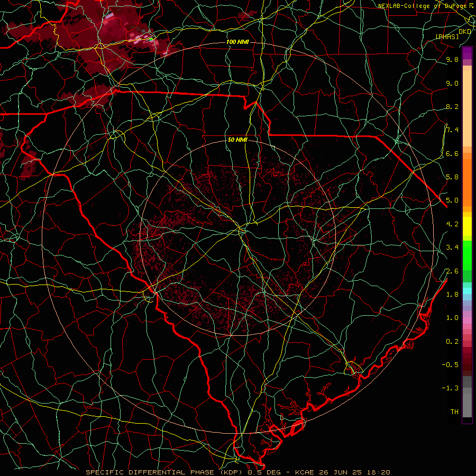The height and width of the screenshot is (476, 476).
Task: Pick the orange color band beside 5.8
Action: pyautogui.click(x=467, y=182)
